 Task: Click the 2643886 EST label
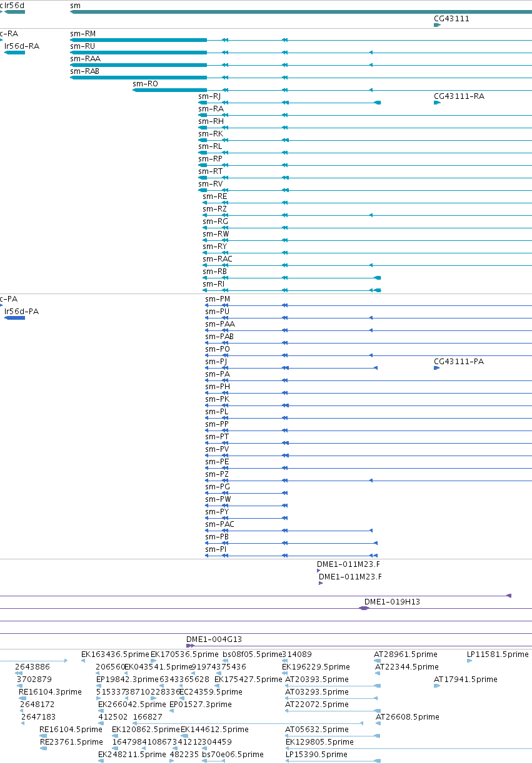(33, 667)
